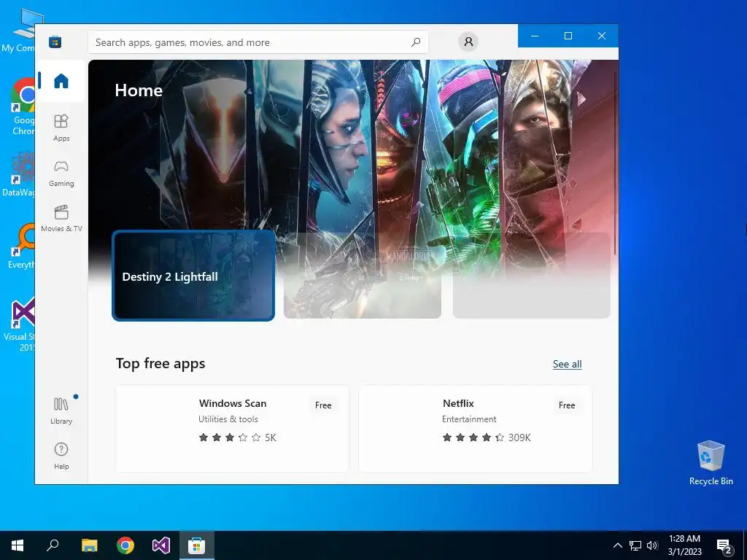The width and height of the screenshot is (747, 560).
Task: Open the notification action center icon
Action: (x=724, y=546)
